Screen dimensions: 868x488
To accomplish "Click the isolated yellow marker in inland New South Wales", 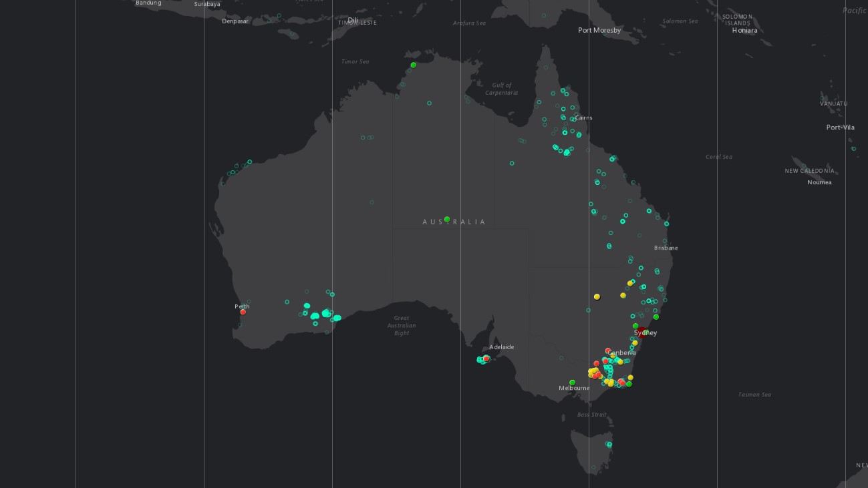I will [597, 296].
